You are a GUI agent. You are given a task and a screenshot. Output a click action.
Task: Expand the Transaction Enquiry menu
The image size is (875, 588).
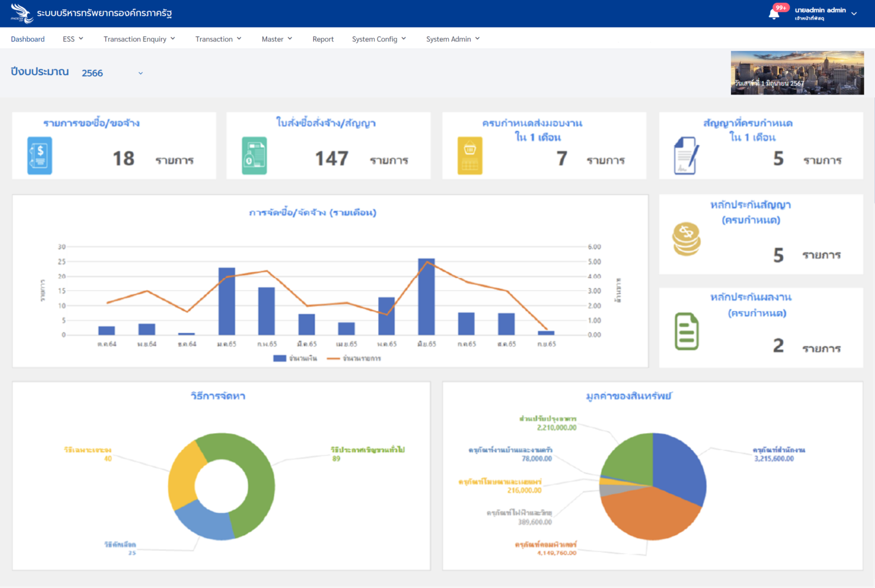tap(139, 39)
